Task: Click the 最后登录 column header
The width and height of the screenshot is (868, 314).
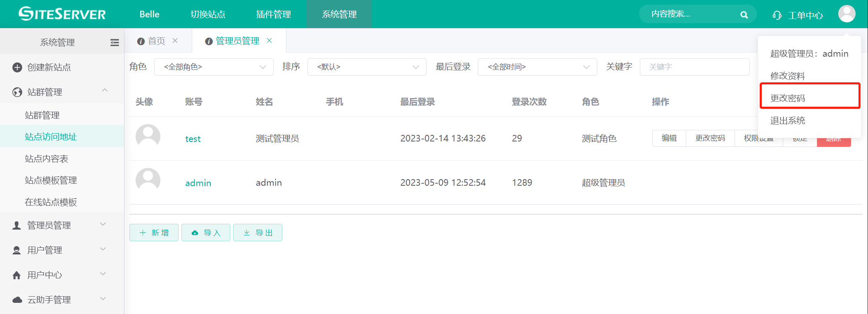Action: (417, 102)
